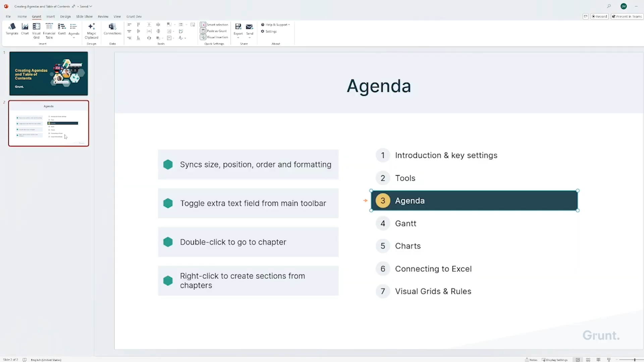Open the Review tab
This screenshot has height=362, width=644.
pyautogui.click(x=103, y=16)
